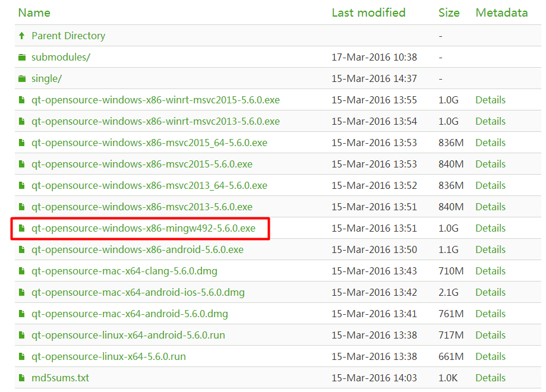Open the submodules/ directory

click(x=61, y=57)
